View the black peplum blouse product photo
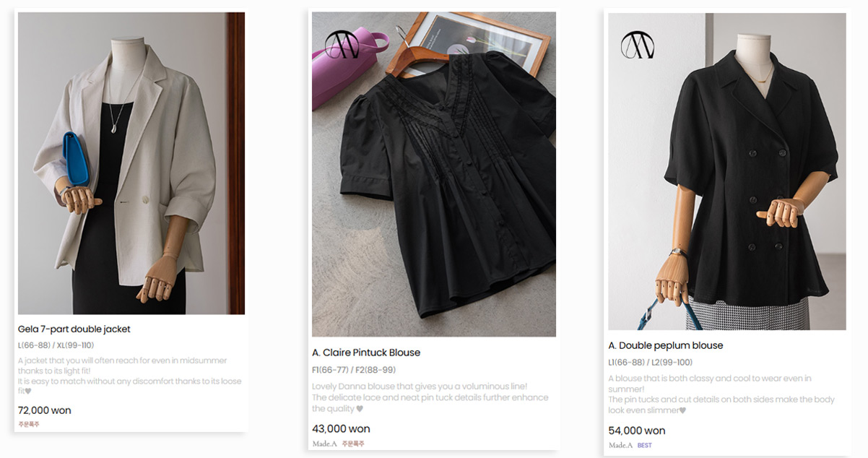The image size is (868, 458). coord(726,171)
